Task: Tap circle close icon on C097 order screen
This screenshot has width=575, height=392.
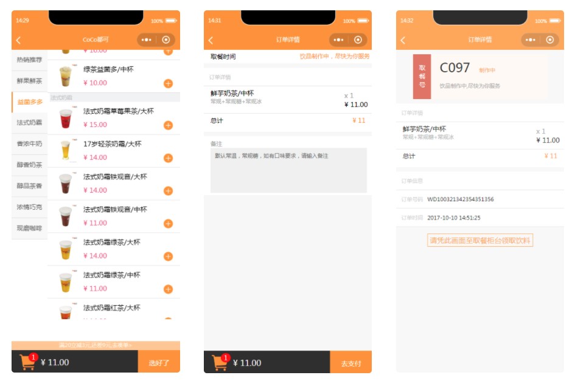Action: 549,40
